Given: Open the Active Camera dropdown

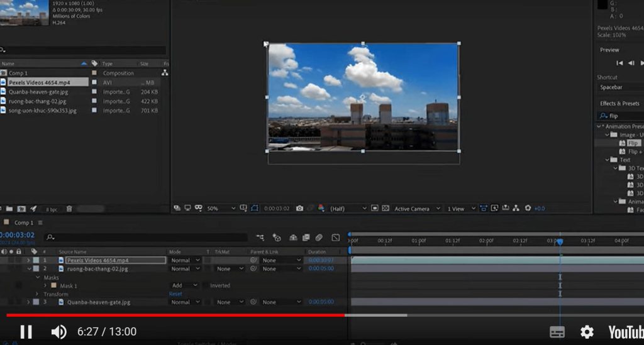Looking at the screenshot, I should tap(417, 209).
